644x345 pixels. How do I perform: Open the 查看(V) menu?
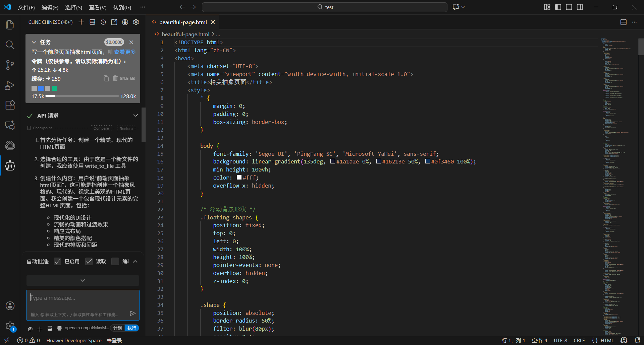pyautogui.click(x=98, y=7)
